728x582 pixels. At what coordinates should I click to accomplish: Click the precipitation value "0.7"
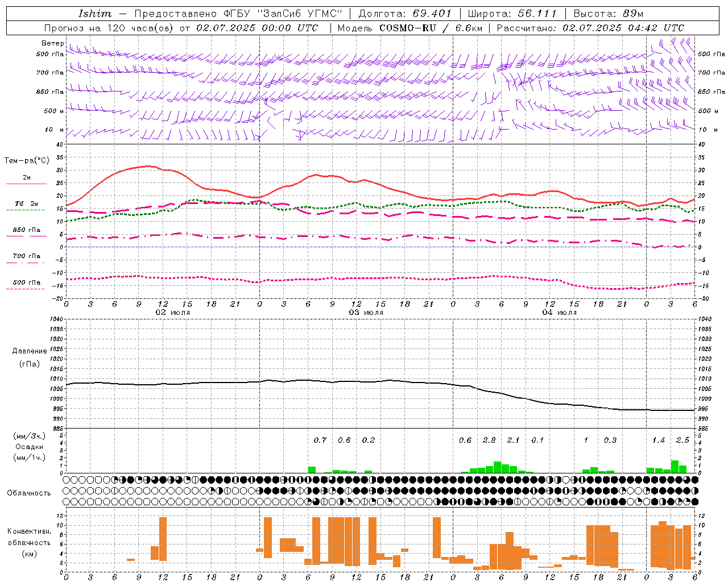click(320, 440)
